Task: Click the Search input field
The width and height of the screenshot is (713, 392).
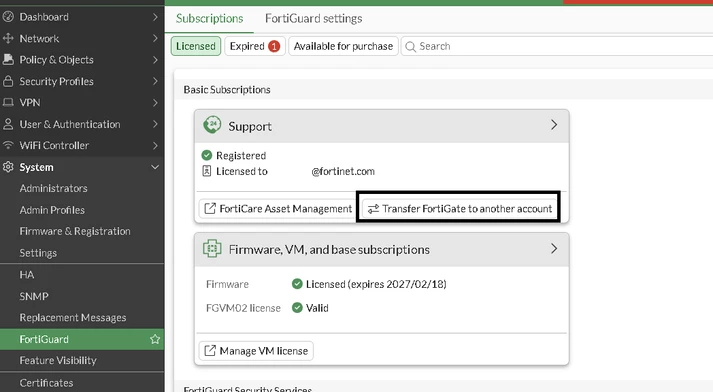Action: 557,46
